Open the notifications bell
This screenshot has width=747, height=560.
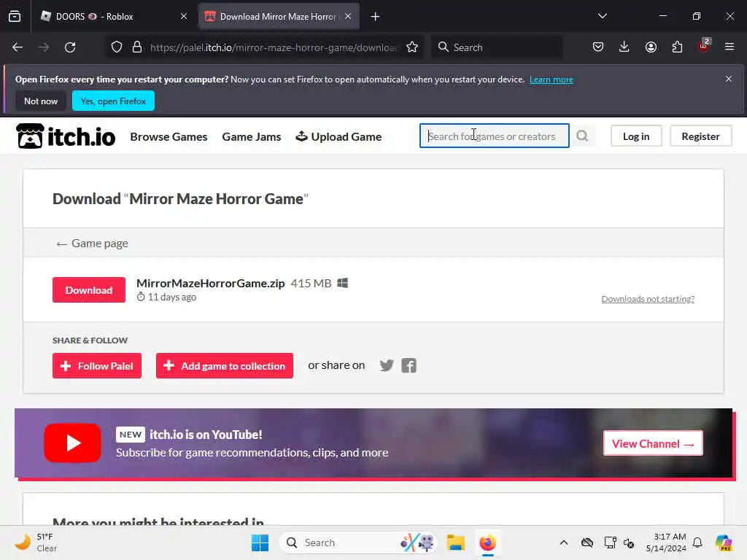697,542
